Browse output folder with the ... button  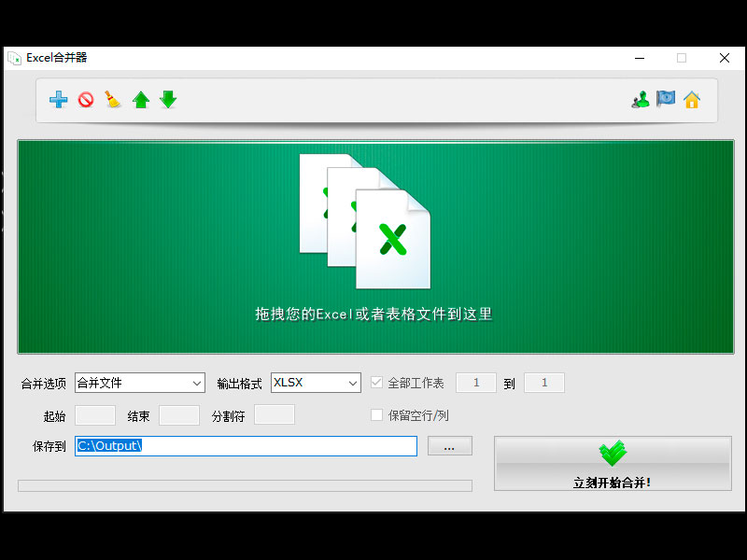click(x=450, y=446)
